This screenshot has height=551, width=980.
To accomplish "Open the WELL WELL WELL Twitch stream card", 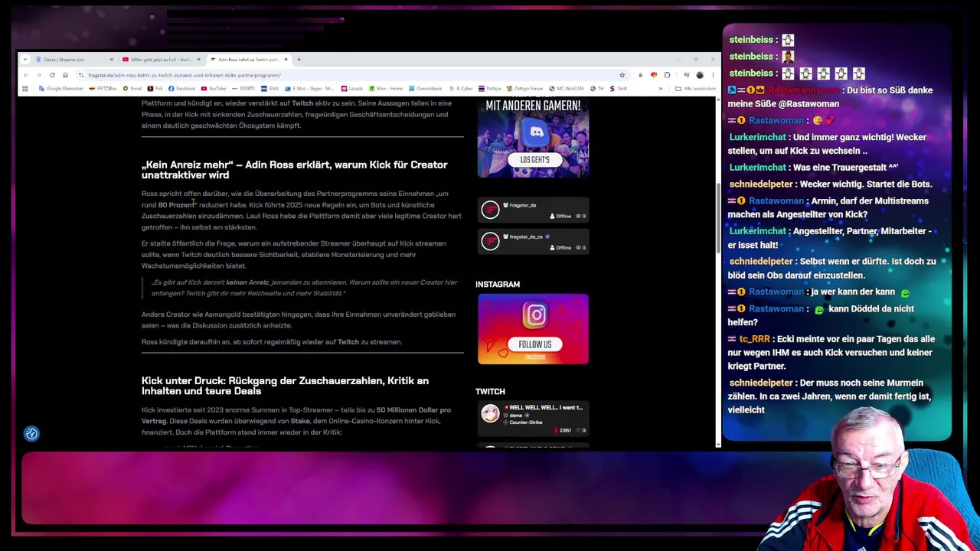I will click(534, 419).
